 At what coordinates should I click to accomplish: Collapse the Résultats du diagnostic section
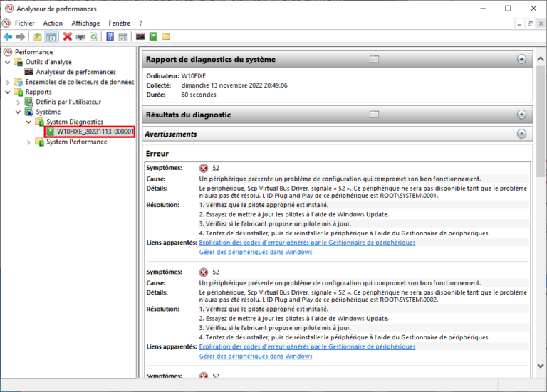point(522,114)
